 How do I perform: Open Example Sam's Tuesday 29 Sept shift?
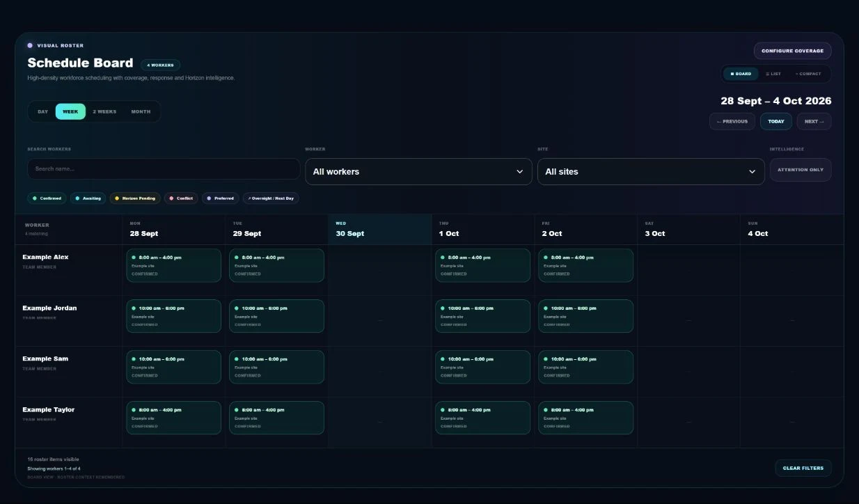point(277,367)
